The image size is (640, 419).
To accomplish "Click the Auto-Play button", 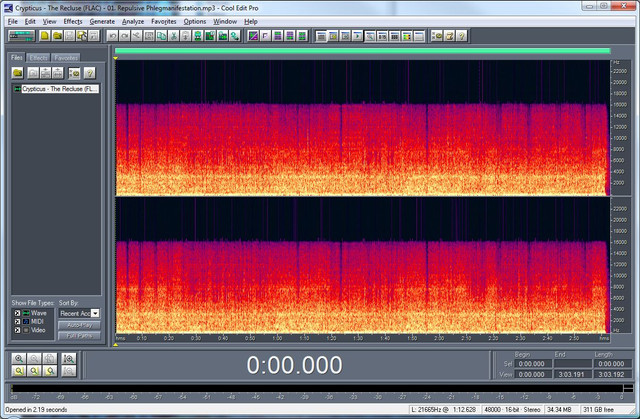I will pos(79,325).
